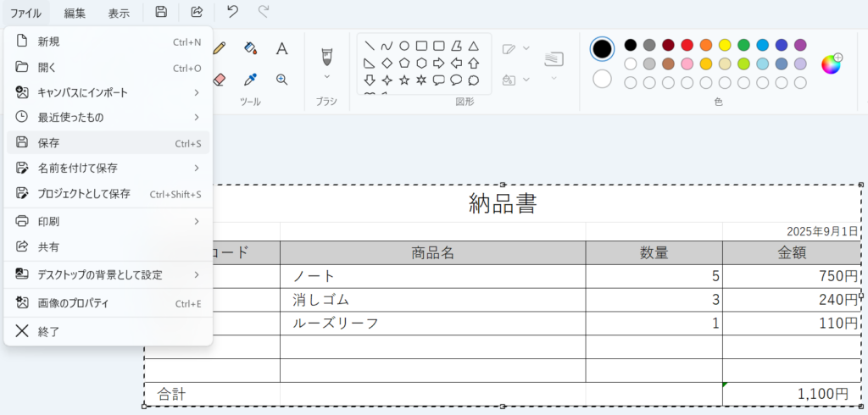The height and width of the screenshot is (415, 868).
Task: Pick the red color swatch
Action: click(x=687, y=45)
